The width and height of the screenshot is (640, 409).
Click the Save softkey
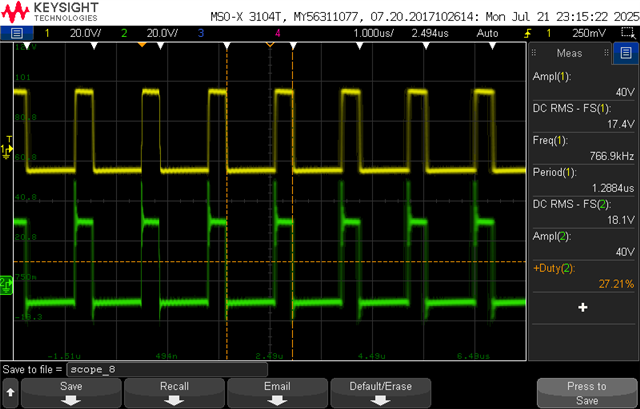pos(71,393)
